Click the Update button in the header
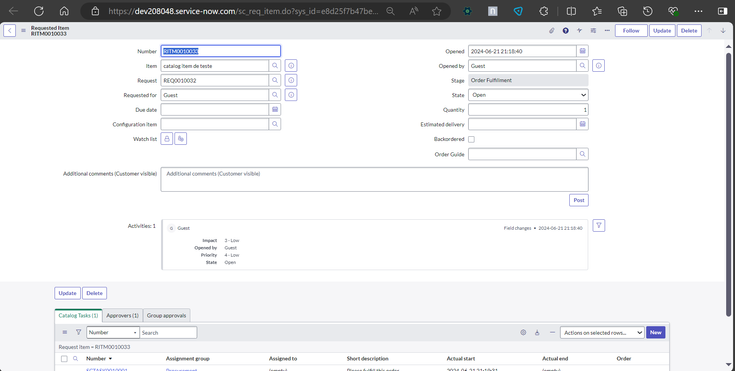The width and height of the screenshot is (735, 371). pos(662,30)
